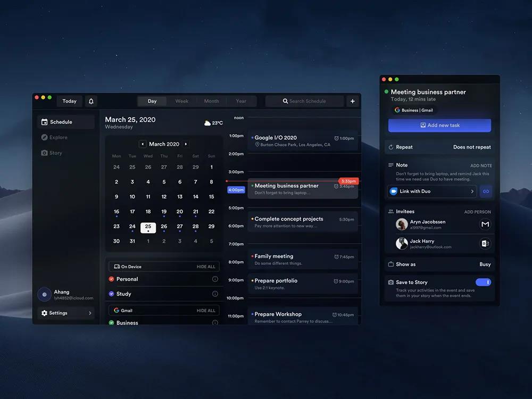The width and height of the screenshot is (532, 399).
Task: Click Aryn Jacobssen's avatar photo
Action: click(x=402, y=225)
